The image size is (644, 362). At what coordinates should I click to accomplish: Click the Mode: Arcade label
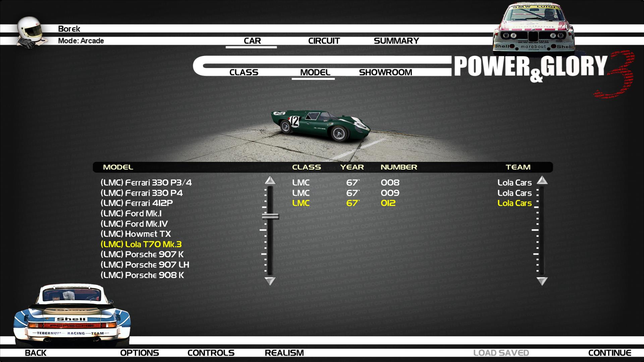tap(81, 41)
